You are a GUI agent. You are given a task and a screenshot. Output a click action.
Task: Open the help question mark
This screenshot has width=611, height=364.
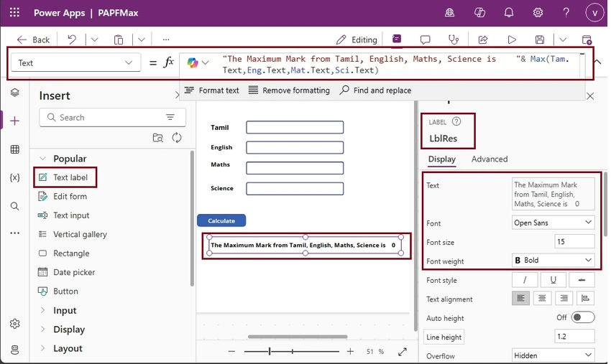pyautogui.click(x=566, y=12)
